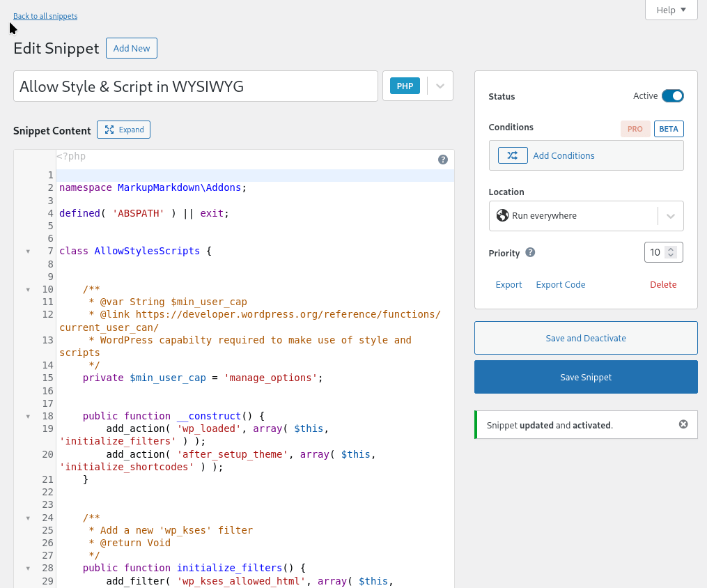This screenshot has width=707, height=588.
Task: Dismiss the snippet updated notification
Action: pos(683,424)
